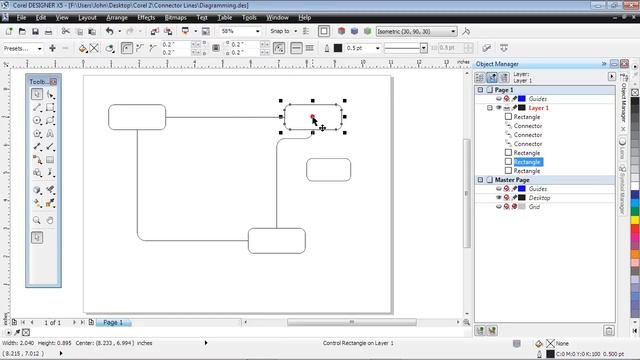Image resolution: width=640 pixels, height=360 pixels.
Task: Open the Tools menu
Action: (x=249, y=18)
